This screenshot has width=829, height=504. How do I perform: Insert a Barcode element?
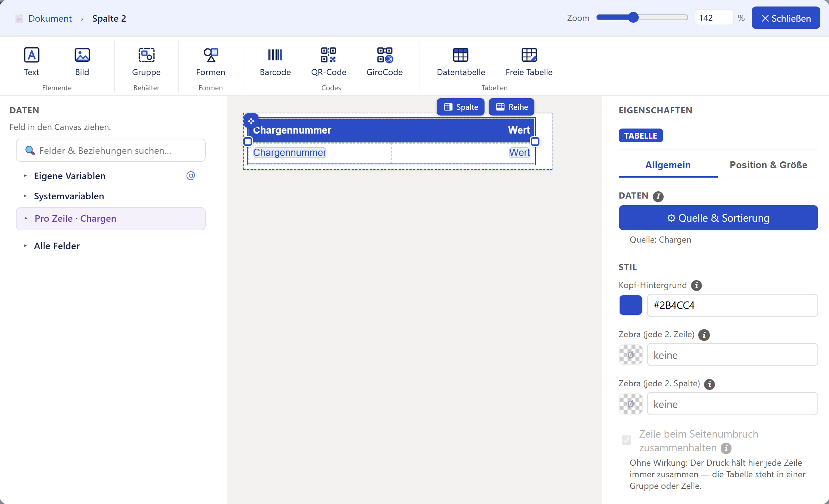[275, 62]
